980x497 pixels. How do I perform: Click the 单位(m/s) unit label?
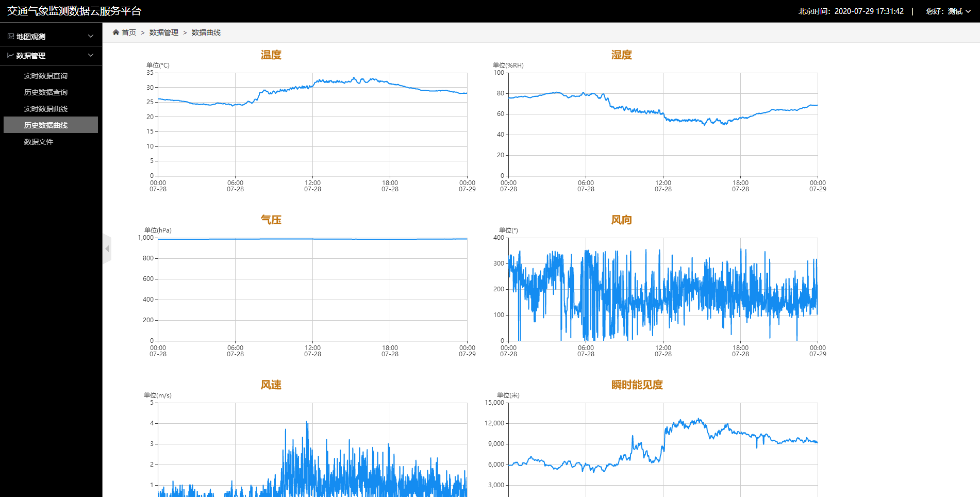coord(158,395)
